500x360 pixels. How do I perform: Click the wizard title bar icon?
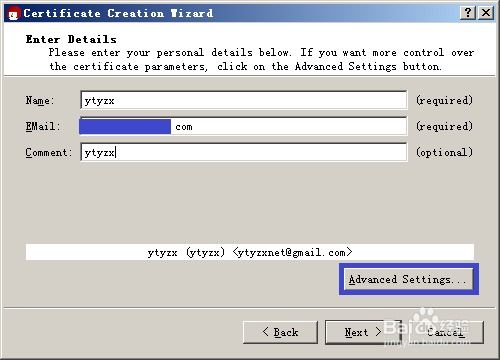coord(14,13)
